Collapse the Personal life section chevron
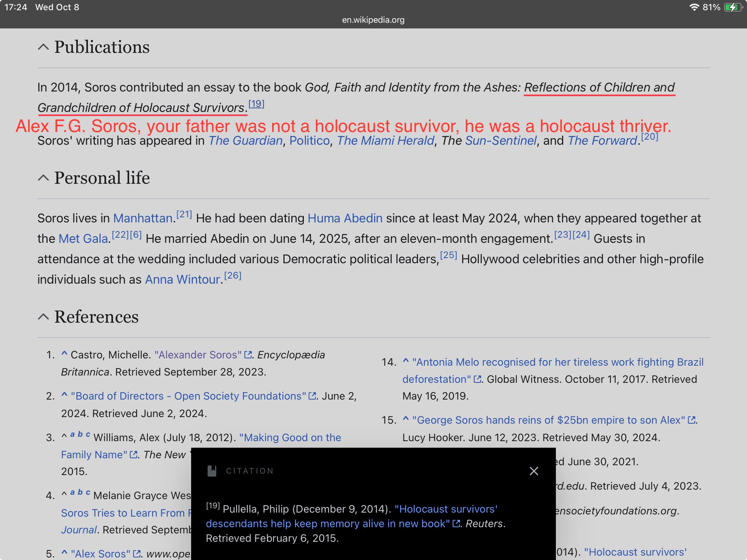Viewport: 747px width, 560px height. pos(43,178)
